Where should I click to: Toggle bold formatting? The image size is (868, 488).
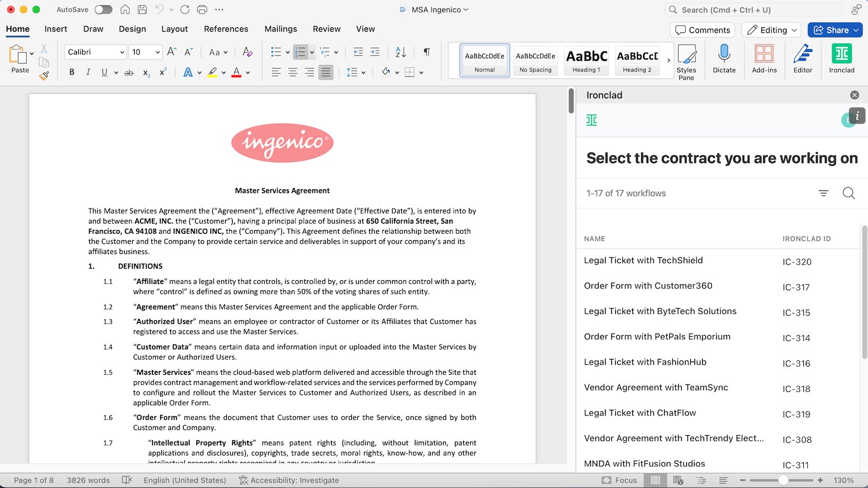point(72,72)
